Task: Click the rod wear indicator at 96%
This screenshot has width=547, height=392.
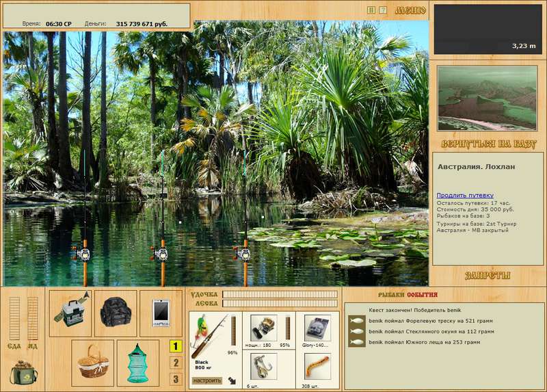Action: [x=233, y=331]
